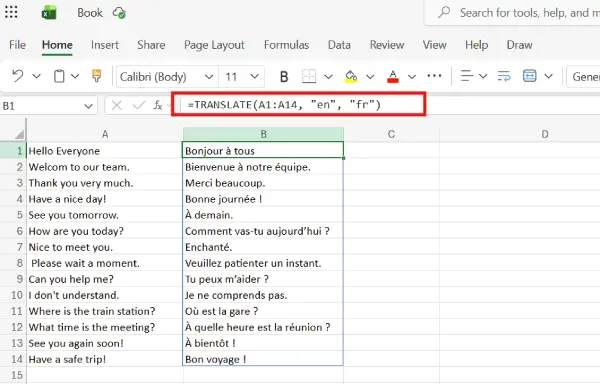
Task: Click Merge cells icon
Action: click(530, 76)
